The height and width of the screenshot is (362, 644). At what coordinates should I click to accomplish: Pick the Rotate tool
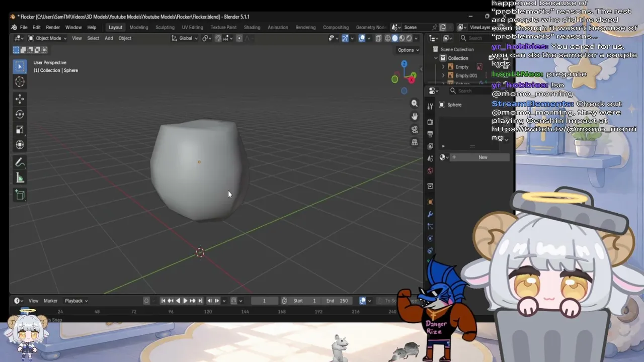(20, 114)
